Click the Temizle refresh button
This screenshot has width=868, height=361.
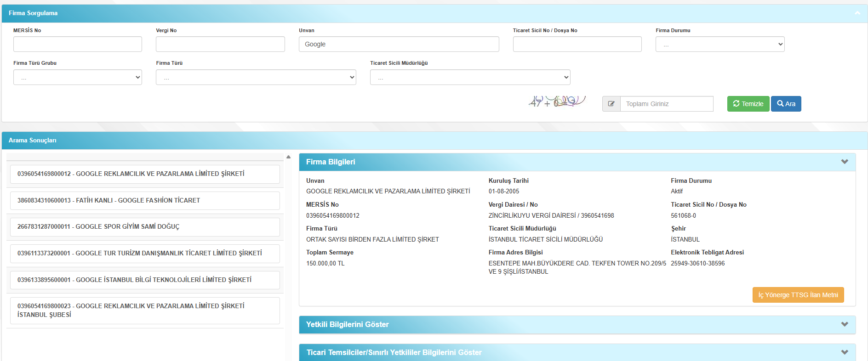pyautogui.click(x=748, y=104)
